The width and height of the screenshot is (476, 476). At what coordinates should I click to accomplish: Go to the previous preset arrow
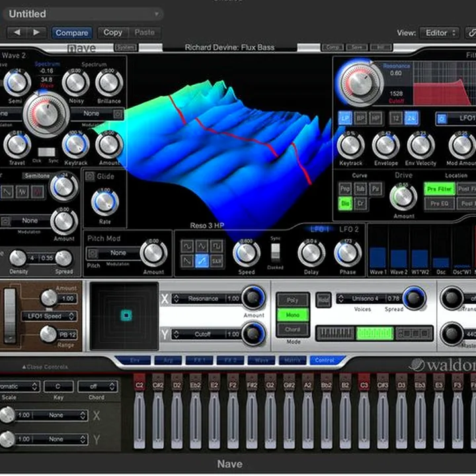pos(17,32)
